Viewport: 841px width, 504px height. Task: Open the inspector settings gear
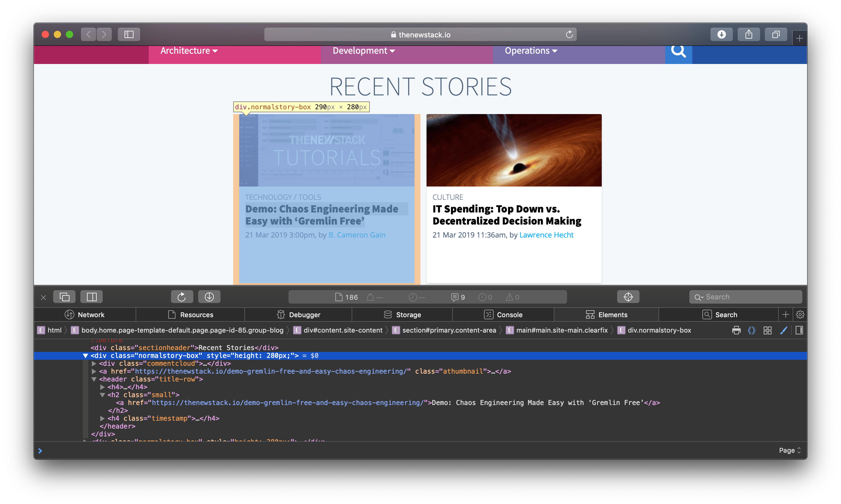point(800,314)
